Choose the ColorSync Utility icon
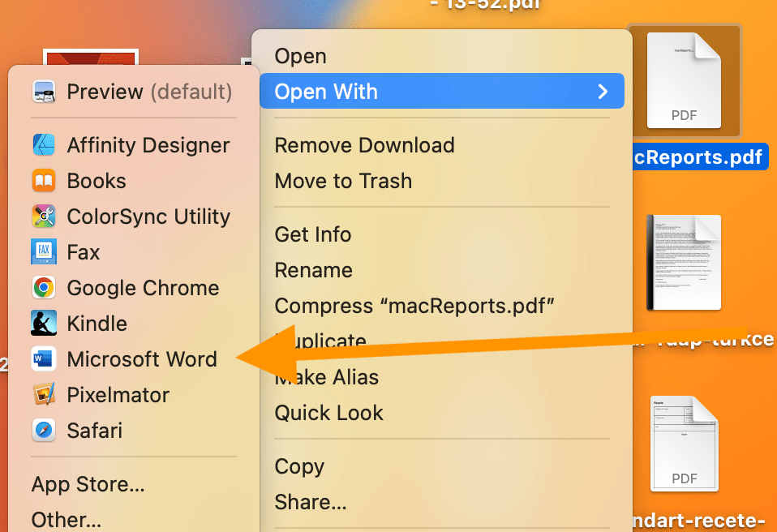The width and height of the screenshot is (777, 532). pyautogui.click(x=43, y=217)
